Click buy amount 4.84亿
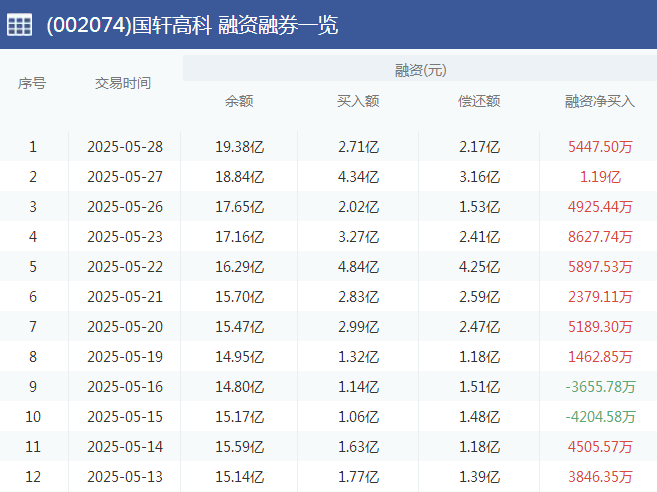Viewport: 657px width, 492px height. [359, 267]
